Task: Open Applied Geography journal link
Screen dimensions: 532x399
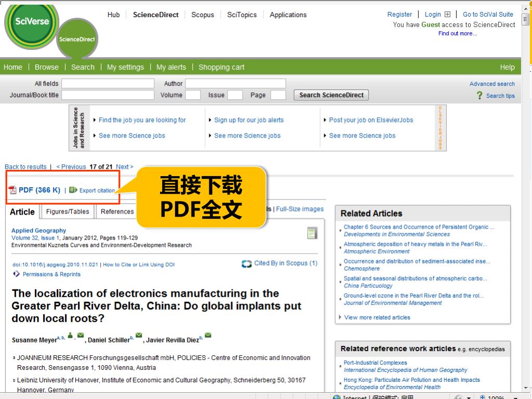Action: 38,230
